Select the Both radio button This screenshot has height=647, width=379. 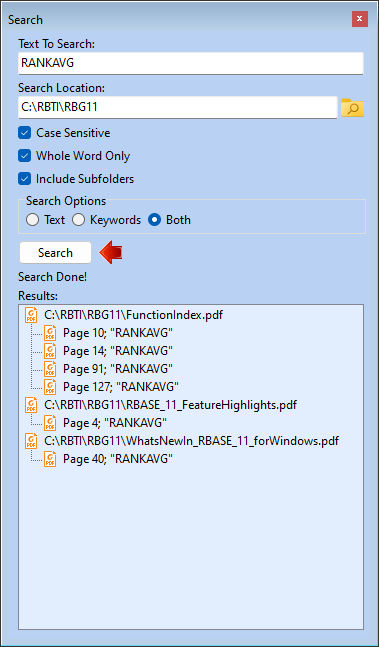[x=154, y=220]
